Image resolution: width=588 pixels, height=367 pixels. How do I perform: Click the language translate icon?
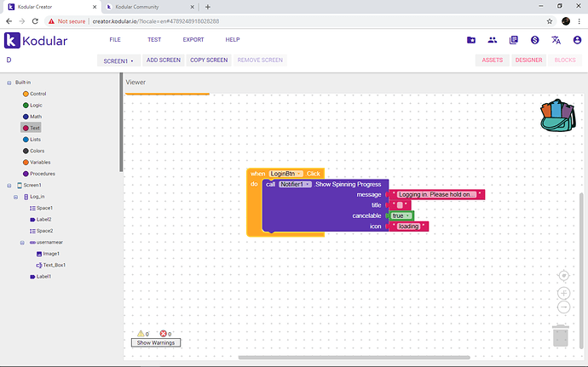coord(556,40)
